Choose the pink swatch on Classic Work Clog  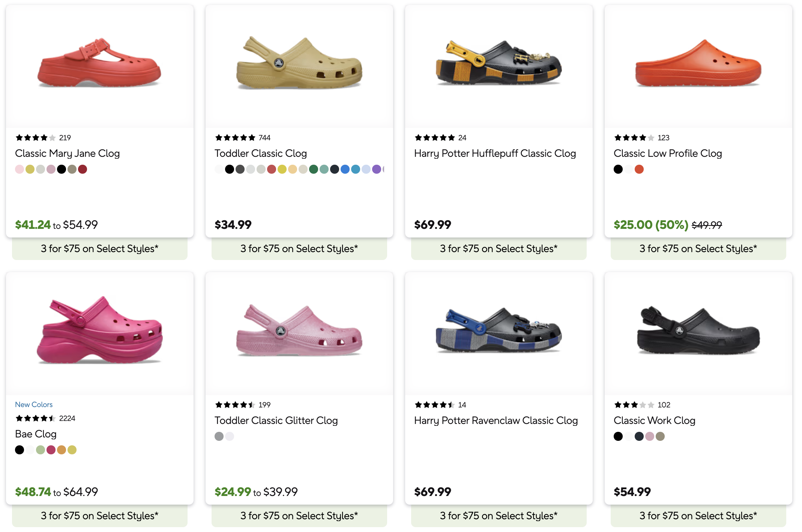[x=650, y=436]
